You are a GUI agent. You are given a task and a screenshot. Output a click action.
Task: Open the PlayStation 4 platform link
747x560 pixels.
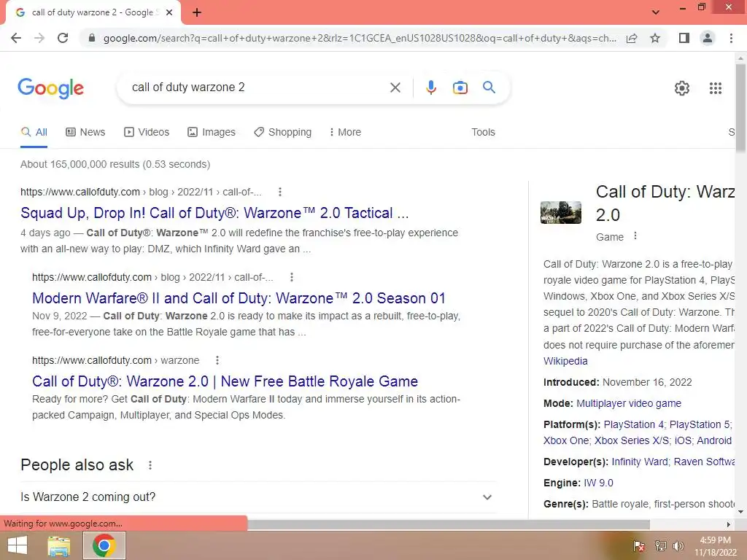(x=634, y=424)
